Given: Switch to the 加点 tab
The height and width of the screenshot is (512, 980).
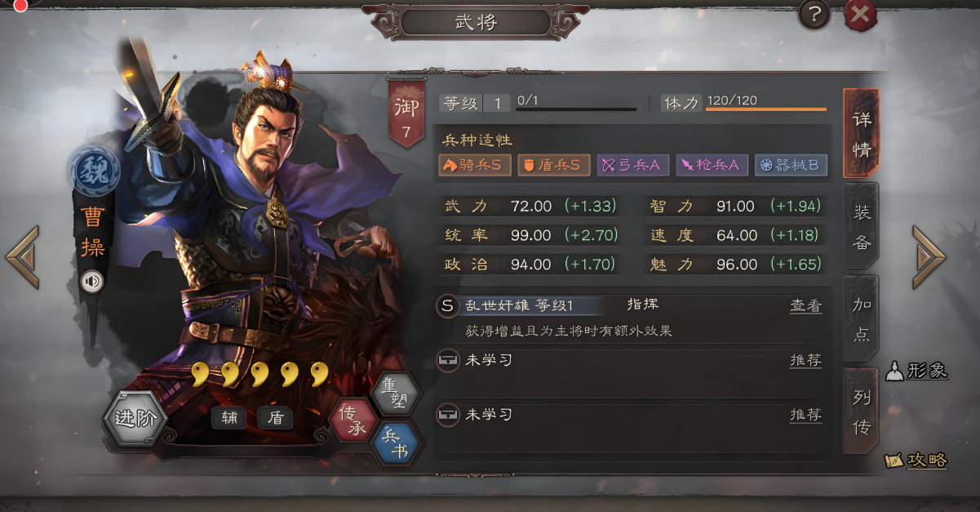Looking at the screenshot, I should point(862,319).
